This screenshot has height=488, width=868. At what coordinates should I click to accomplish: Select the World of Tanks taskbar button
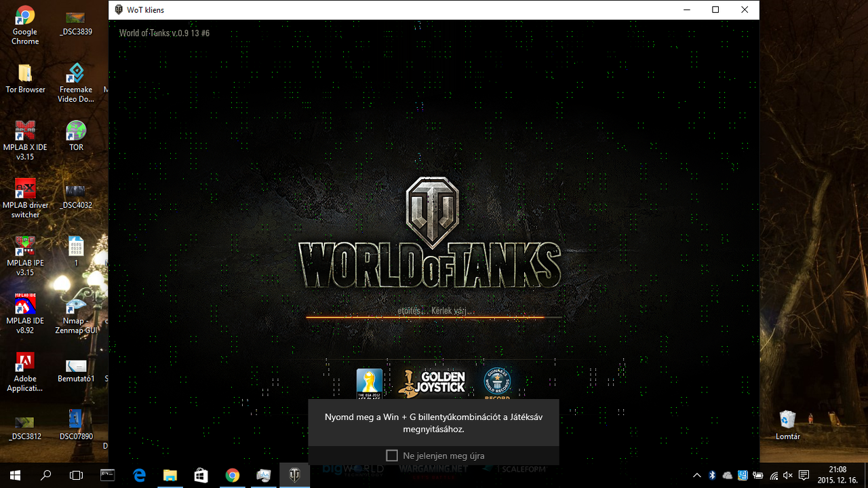coord(294,475)
